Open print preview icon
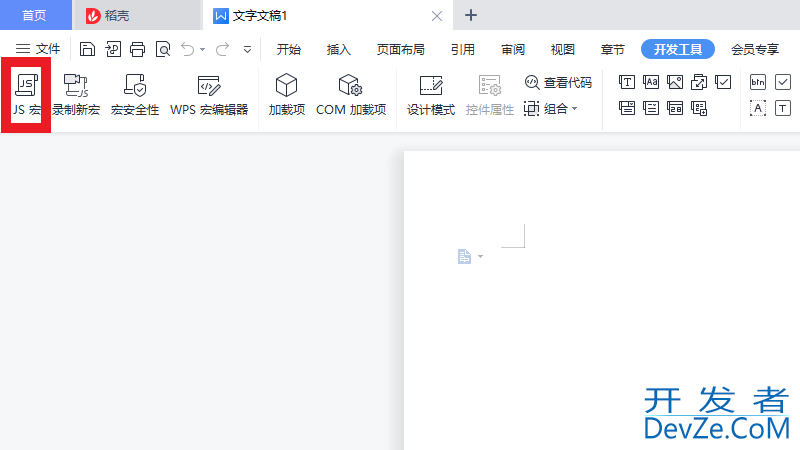This screenshot has height=450, width=800. [163, 49]
